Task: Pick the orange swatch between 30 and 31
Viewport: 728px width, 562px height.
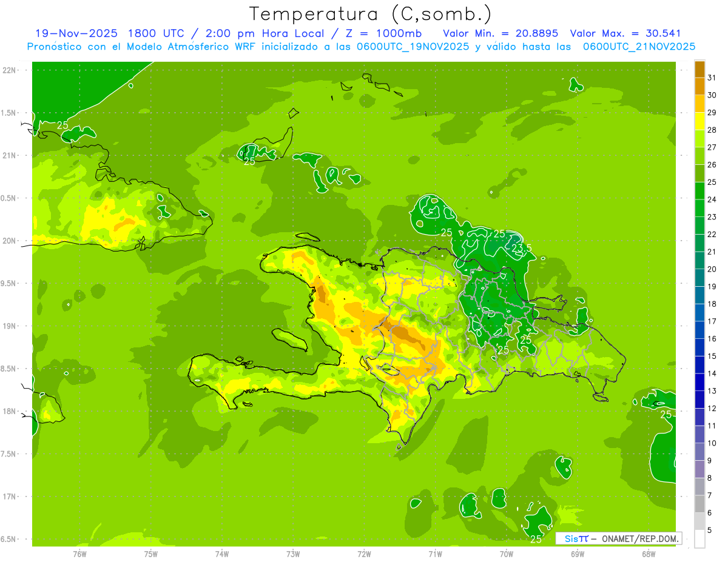Action: [699, 86]
